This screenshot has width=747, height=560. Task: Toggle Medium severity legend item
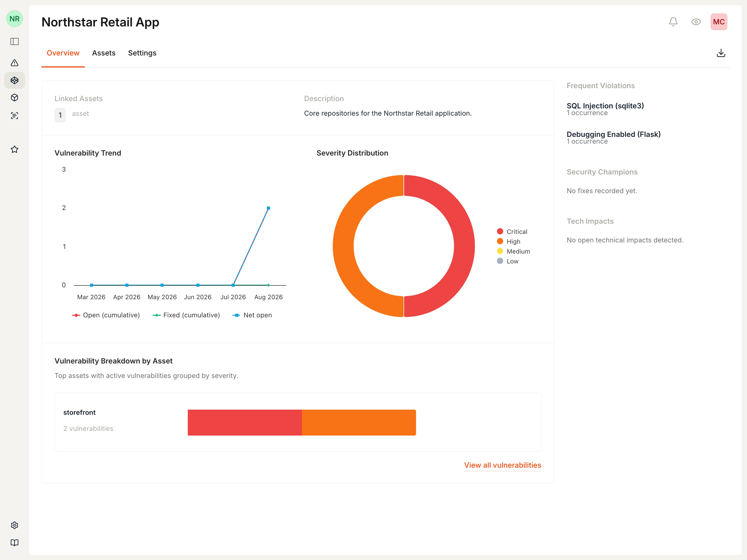(513, 251)
